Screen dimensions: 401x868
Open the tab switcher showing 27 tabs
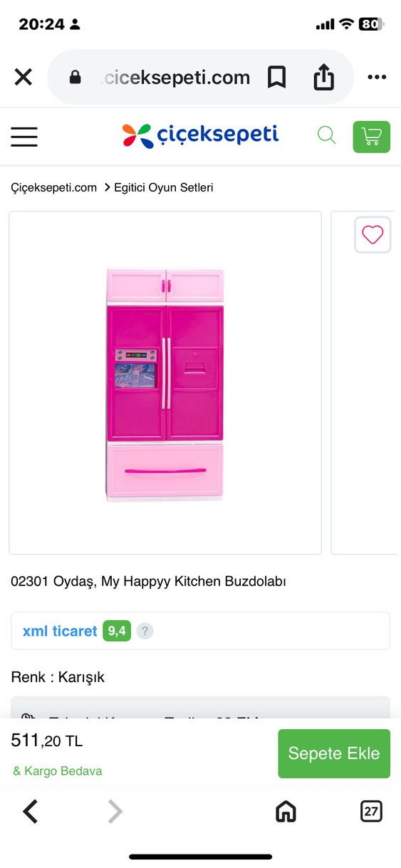[x=371, y=810]
